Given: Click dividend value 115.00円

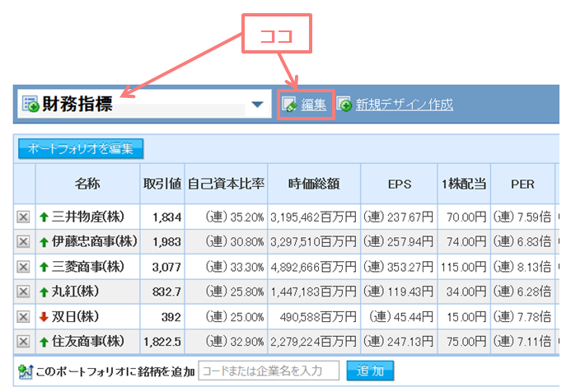Looking at the screenshot, I should pyautogui.click(x=464, y=267).
